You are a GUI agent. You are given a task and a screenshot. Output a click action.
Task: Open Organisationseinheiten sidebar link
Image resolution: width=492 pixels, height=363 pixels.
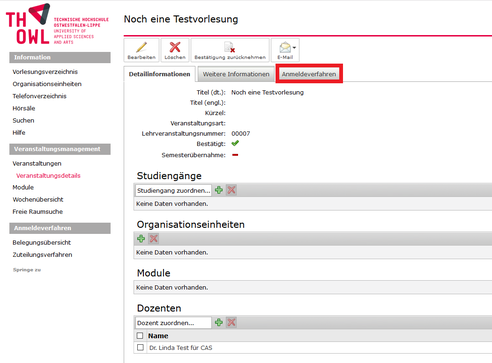[x=47, y=84]
